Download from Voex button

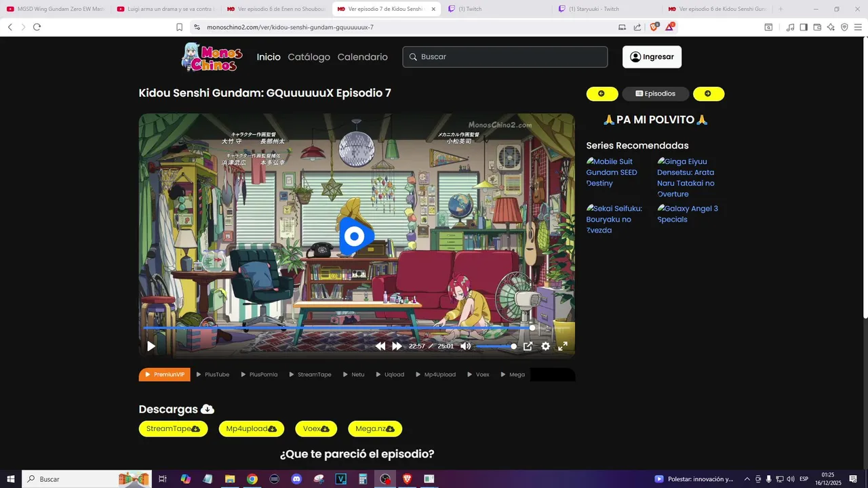point(316,428)
